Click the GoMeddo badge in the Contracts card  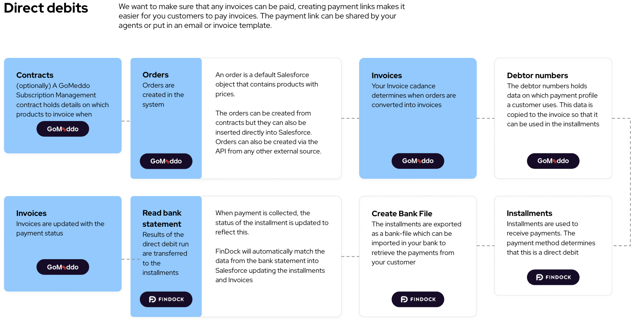[x=63, y=129]
